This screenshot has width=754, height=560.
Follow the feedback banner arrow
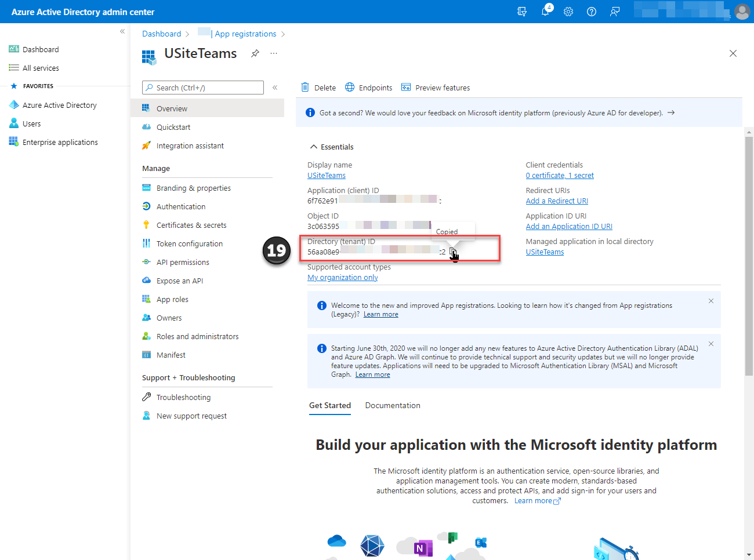click(671, 112)
